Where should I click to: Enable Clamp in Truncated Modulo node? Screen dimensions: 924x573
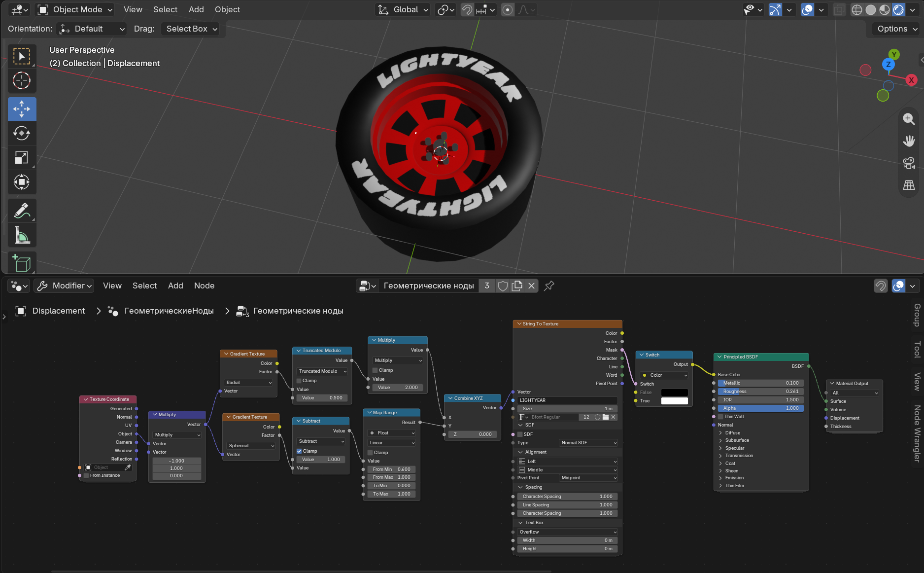(299, 381)
